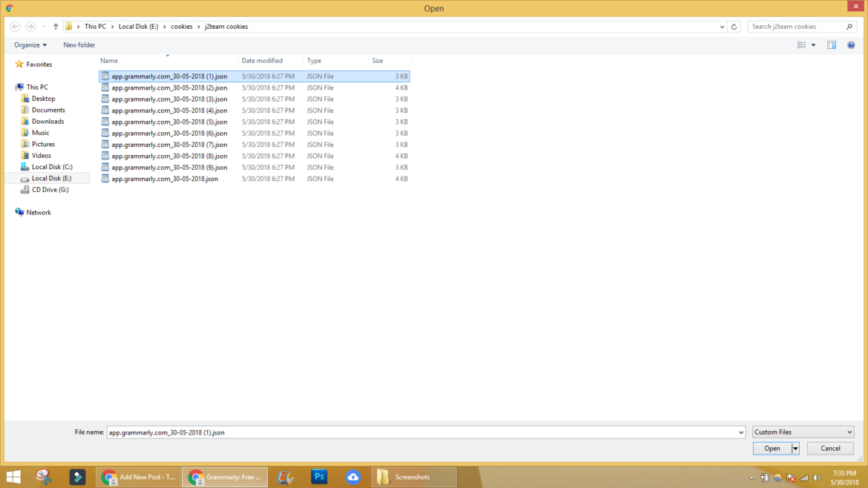
Task: Click the Network icon in sidebar
Action: click(x=19, y=212)
